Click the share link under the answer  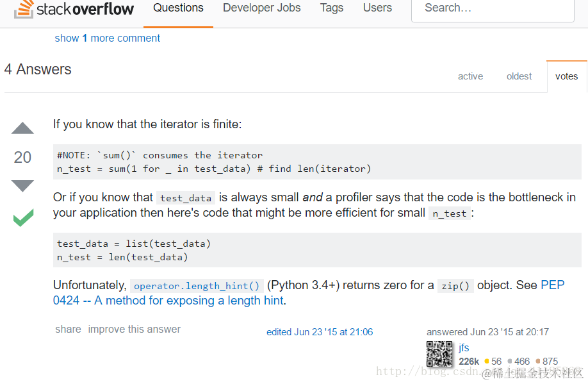pyautogui.click(x=68, y=330)
